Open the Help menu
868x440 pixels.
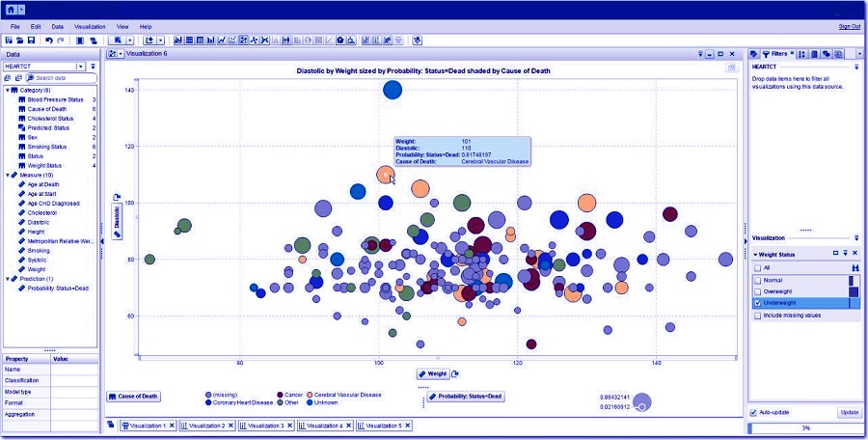coord(146,27)
